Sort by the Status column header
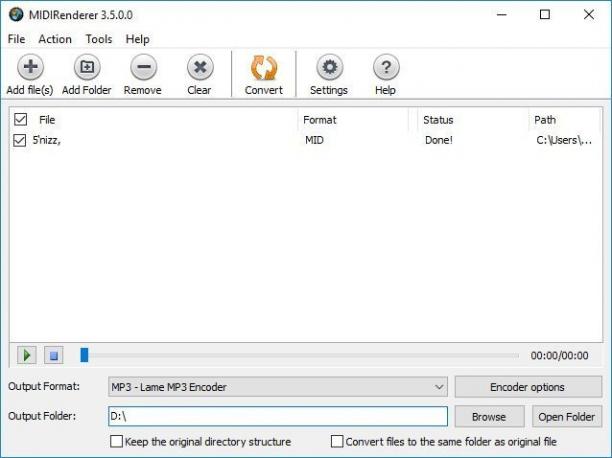The image size is (612, 458). click(x=438, y=120)
